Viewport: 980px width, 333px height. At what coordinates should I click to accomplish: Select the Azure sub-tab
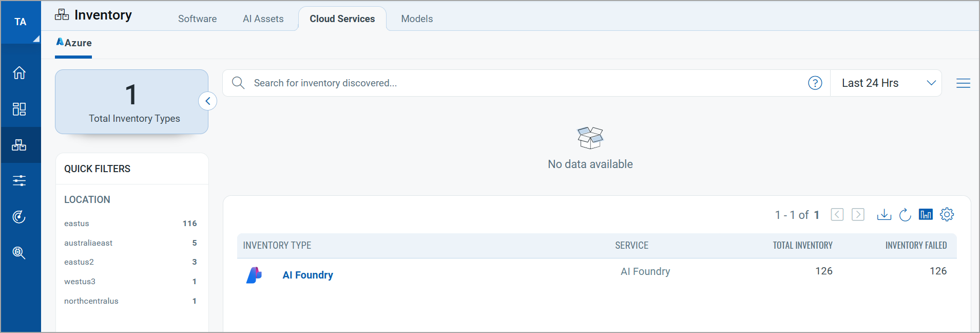[x=73, y=43]
